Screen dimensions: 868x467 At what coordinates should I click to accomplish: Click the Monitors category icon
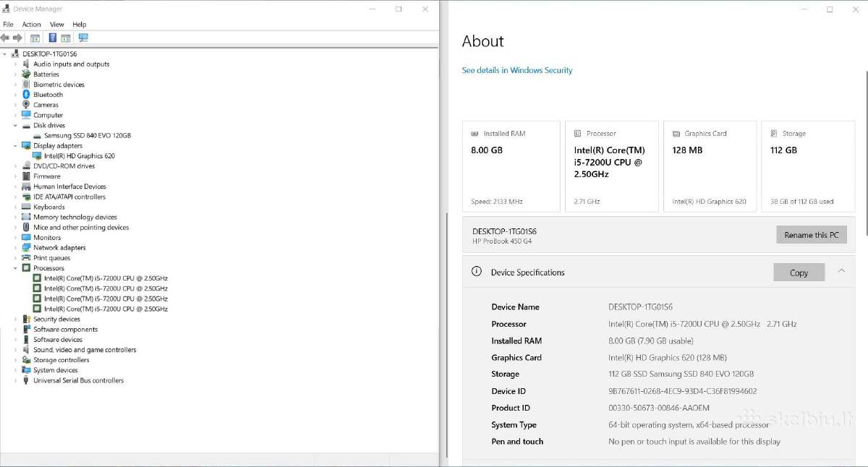pyautogui.click(x=27, y=237)
